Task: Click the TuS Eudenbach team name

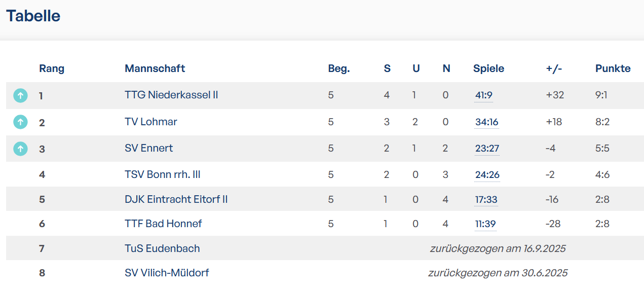Action: pyautogui.click(x=162, y=248)
